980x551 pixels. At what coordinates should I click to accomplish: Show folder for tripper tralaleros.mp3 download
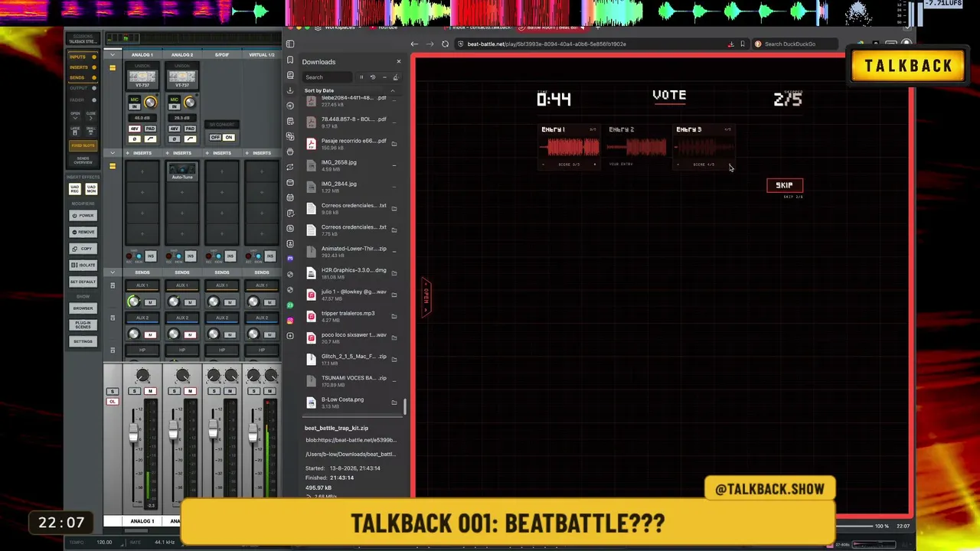pyautogui.click(x=394, y=316)
